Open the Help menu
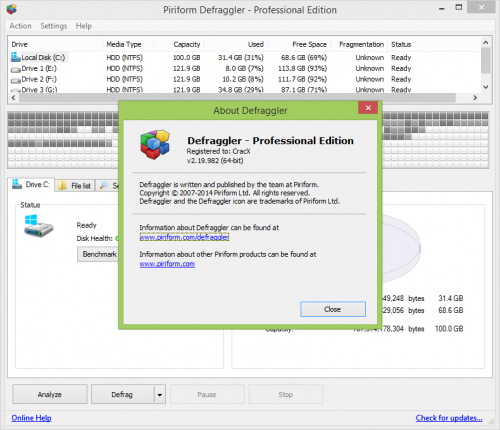The image size is (500, 430). pyautogui.click(x=84, y=26)
